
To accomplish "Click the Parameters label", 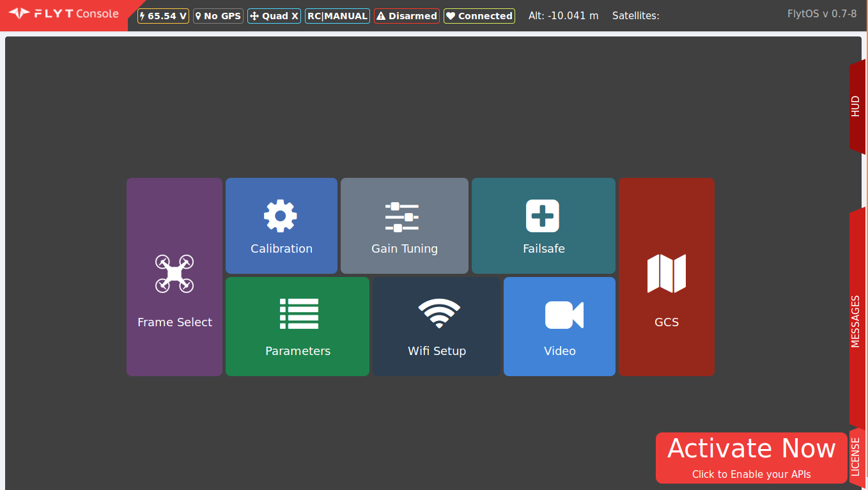I will (298, 351).
